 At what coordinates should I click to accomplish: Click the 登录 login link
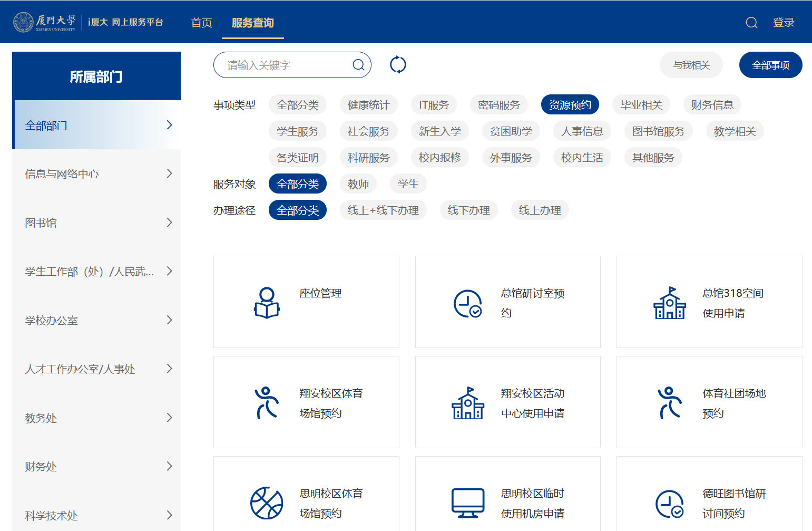[783, 23]
